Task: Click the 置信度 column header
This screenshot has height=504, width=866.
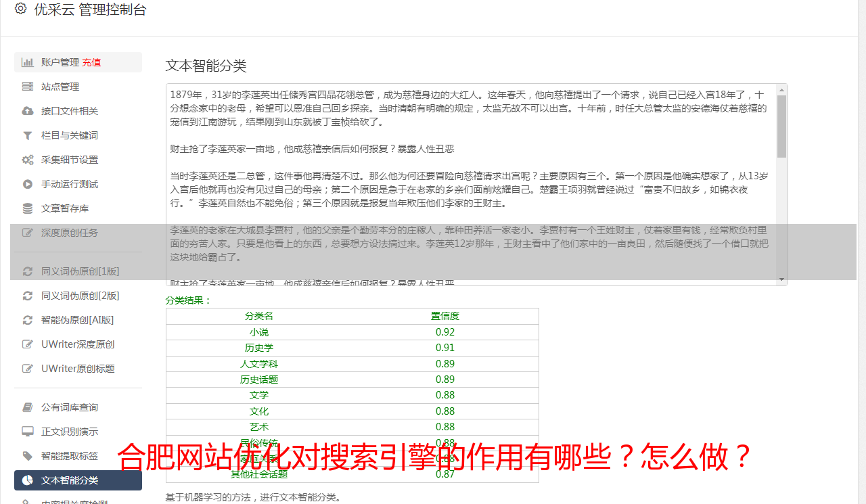Action: [445, 316]
